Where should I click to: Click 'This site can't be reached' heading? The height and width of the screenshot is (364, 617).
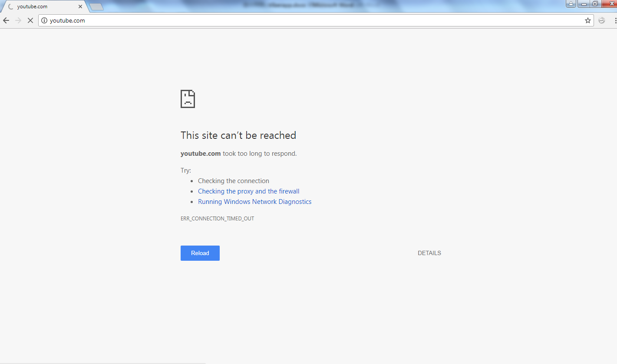coord(238,135)
